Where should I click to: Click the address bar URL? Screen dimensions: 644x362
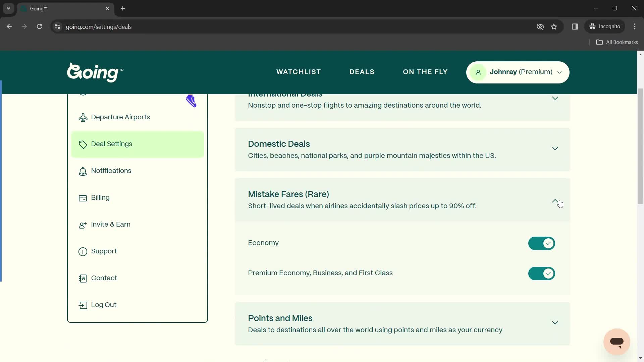(99, 27)
